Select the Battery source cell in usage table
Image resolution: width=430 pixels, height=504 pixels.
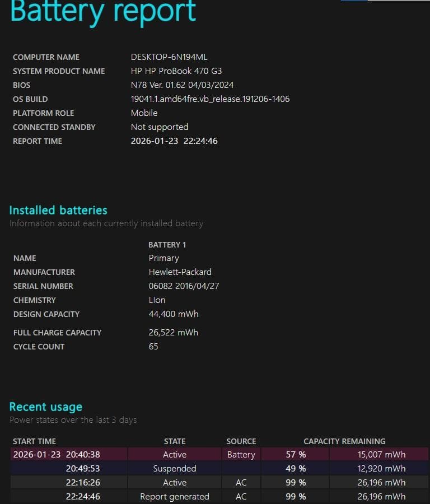click(x=241, y=455)
